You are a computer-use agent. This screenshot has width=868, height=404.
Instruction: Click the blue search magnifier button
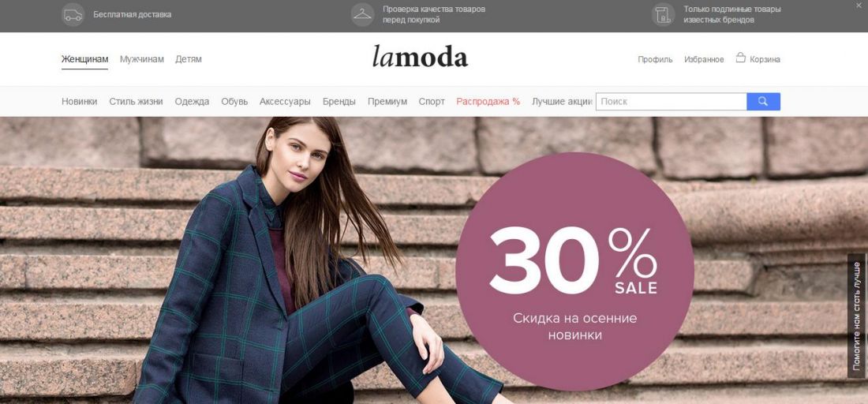point(763,101)
